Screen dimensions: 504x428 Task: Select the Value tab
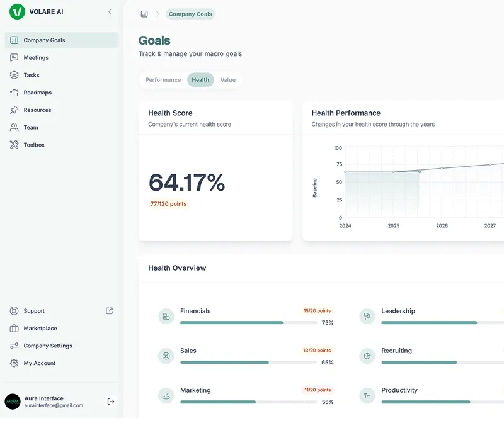(227, 80)
